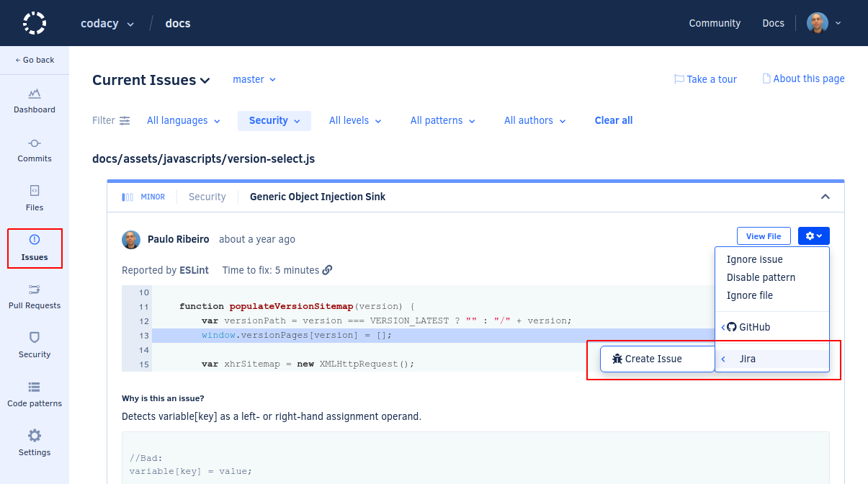This screenshot has width=868, height=484.
Task: Click 'Time to fix: 5 minutes' text
Action: [x=271, y=270]
